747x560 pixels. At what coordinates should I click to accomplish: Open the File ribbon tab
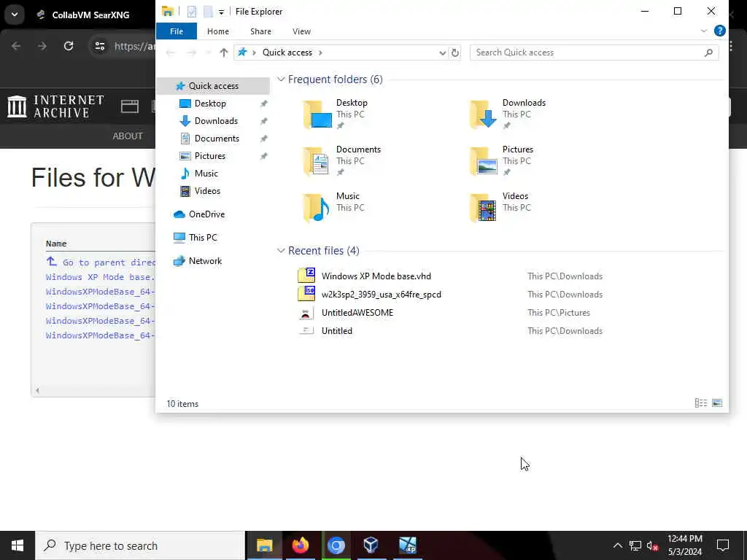pyautogui.click(x=177, y=31)
